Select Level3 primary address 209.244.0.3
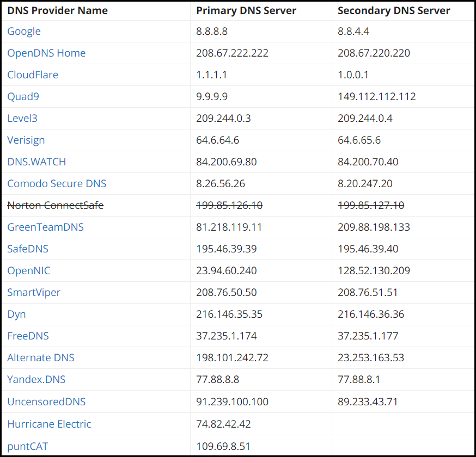476x457 pixels. pos(223,118)
